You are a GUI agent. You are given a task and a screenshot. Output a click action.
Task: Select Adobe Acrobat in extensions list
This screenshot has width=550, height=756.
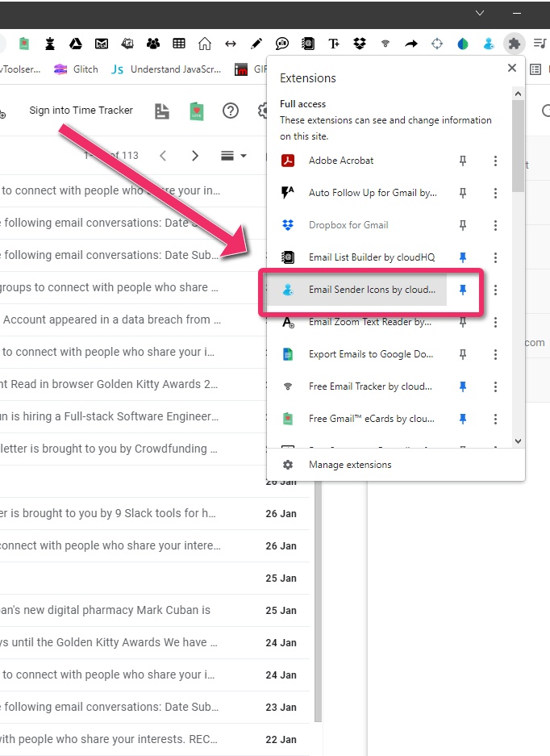(356, 161)
